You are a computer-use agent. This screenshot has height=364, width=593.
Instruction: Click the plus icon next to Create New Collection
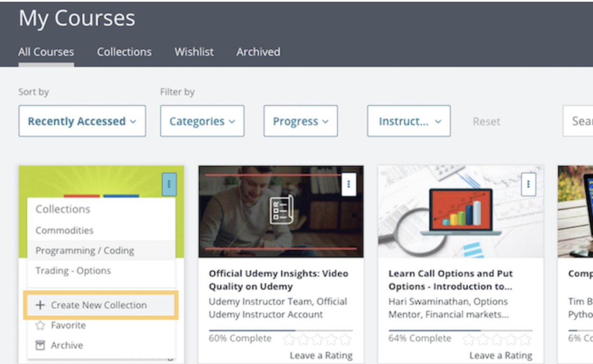pos(39,305)
